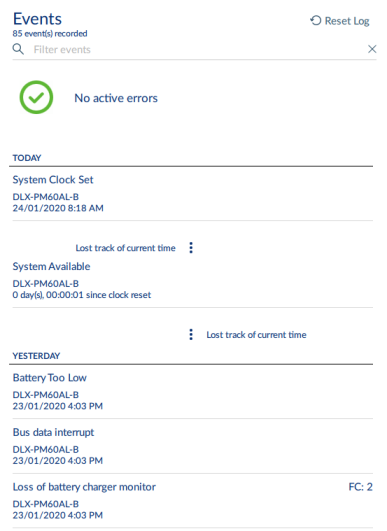Click the Reset Log circular arrow icon
The height and width of the screenshot is (531, 387).
(x=316, y=21)
